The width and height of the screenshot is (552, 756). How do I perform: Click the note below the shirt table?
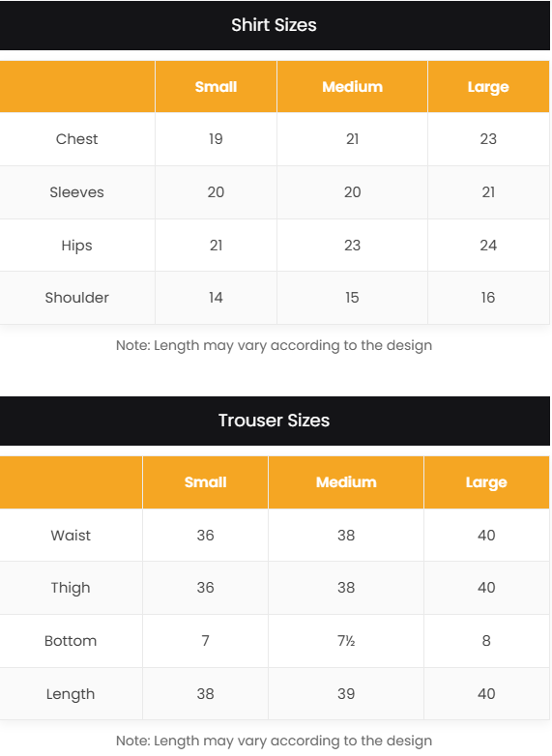coord(274,346)
